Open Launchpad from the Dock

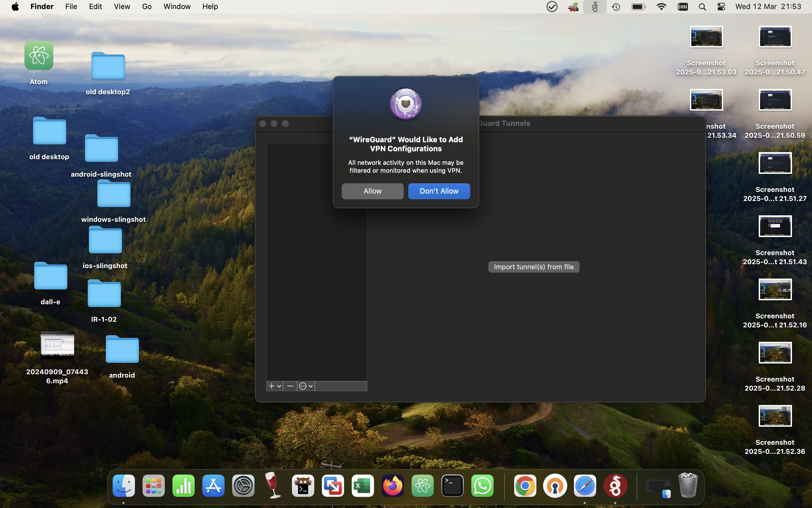pyautogui.click(x=154, y=486)
